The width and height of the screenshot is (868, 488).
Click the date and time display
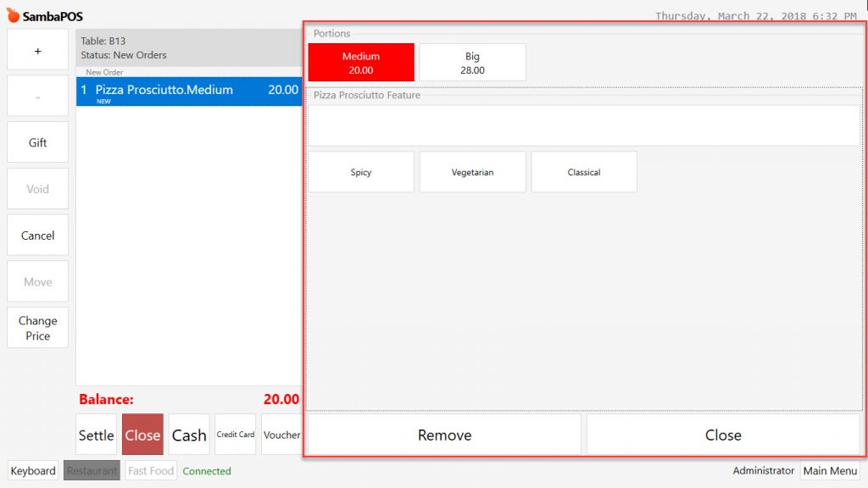(x=756, y=16)
